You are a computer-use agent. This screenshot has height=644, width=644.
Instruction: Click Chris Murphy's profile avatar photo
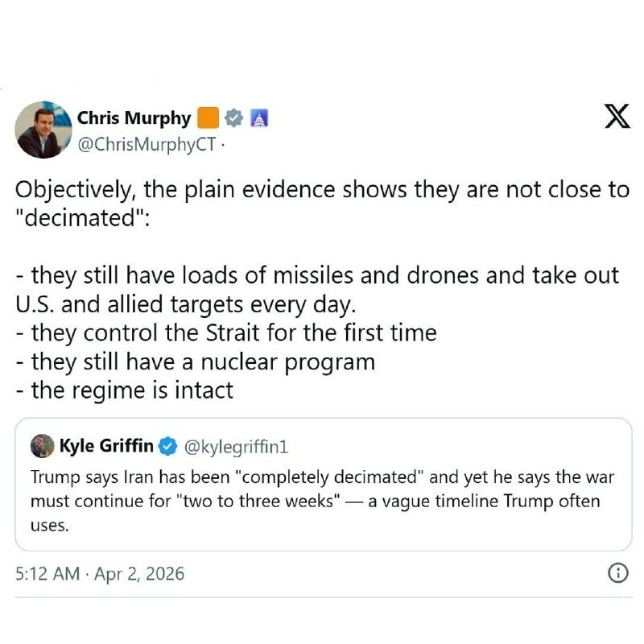point(43,130)
